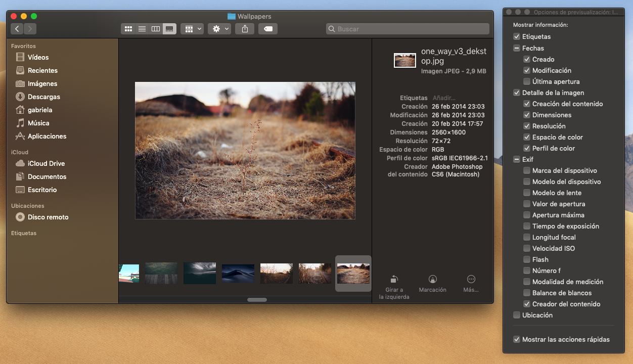This screenshot has width=633, height=364.
Task: Open iCloud Drive in the sidebar
Action: pyautogui.click(x=46, y=163)
